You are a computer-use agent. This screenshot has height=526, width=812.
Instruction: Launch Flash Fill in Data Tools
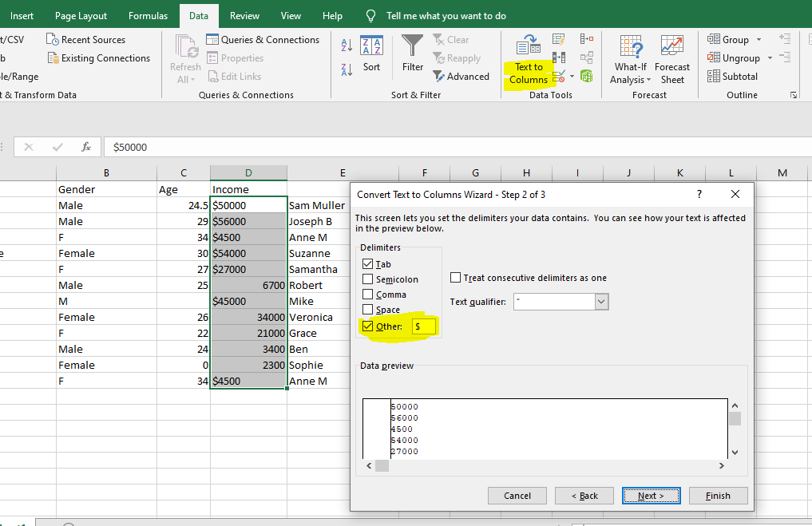tap(558, 38)
